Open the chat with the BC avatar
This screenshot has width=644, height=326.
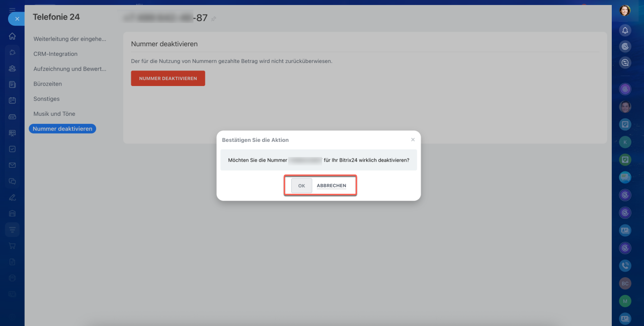click(625, 284)
